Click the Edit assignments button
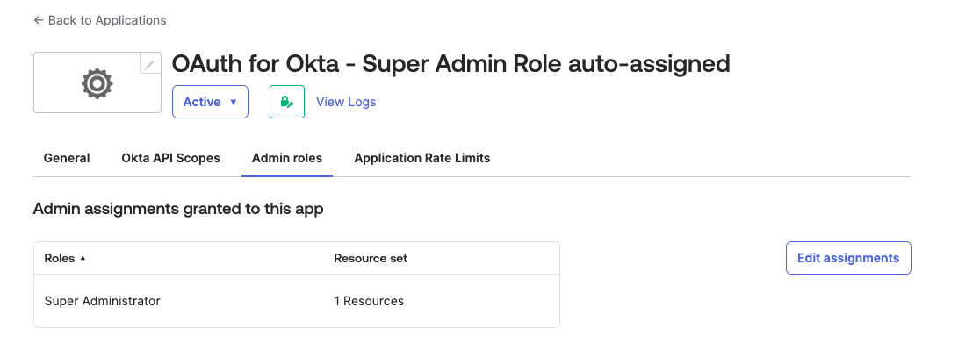Image resolution: width=980 pixels, height=351 pixels. point(848,258)
